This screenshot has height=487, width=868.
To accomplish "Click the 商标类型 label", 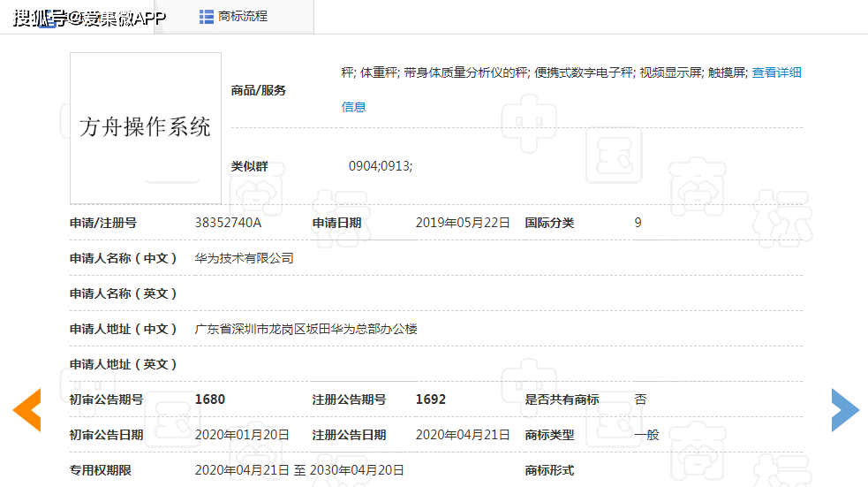I will click(x=549, y=435).
